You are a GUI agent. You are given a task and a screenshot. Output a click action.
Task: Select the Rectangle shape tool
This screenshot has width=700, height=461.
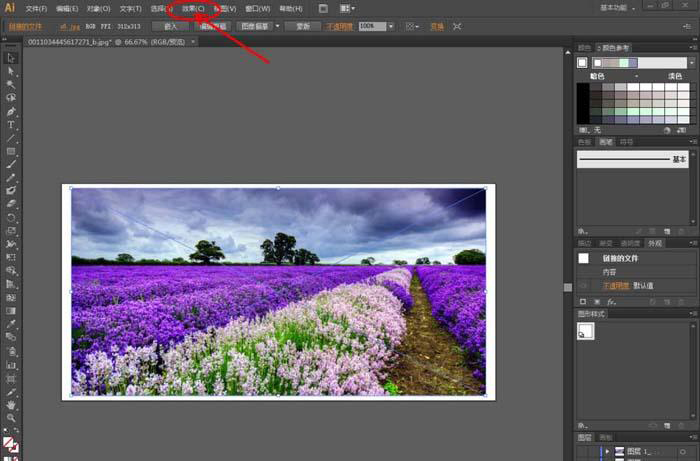(x=11, y=151)
